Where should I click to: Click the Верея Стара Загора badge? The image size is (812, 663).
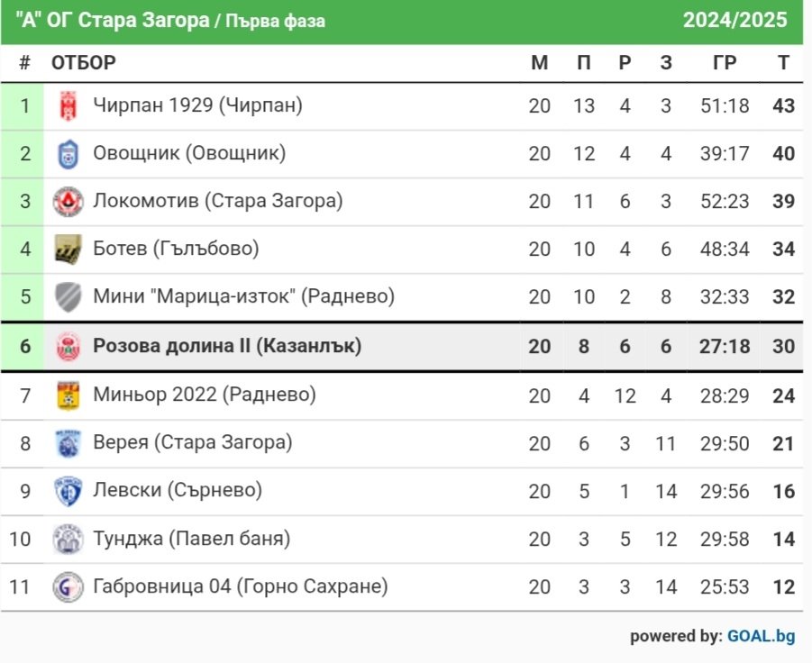tap(68, 444)
